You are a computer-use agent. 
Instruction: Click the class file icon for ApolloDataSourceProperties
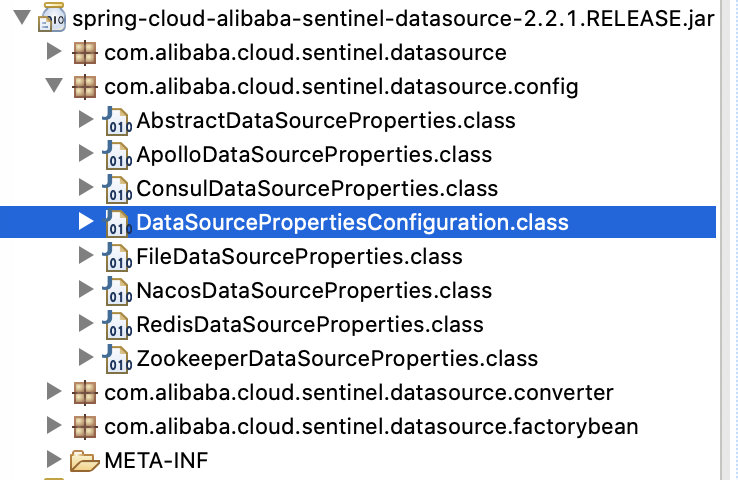click(117, 156)
